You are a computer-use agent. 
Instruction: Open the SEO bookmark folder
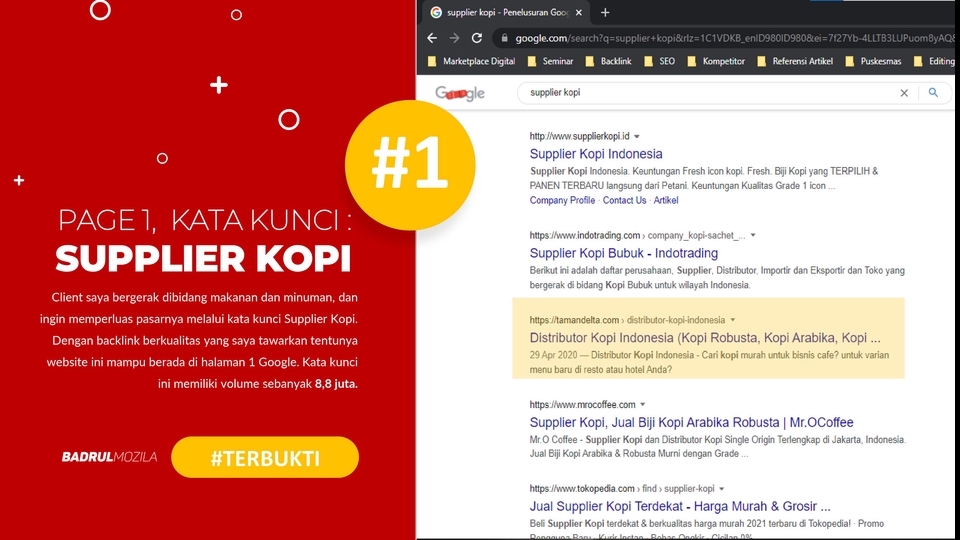click(x=660, y=61)
